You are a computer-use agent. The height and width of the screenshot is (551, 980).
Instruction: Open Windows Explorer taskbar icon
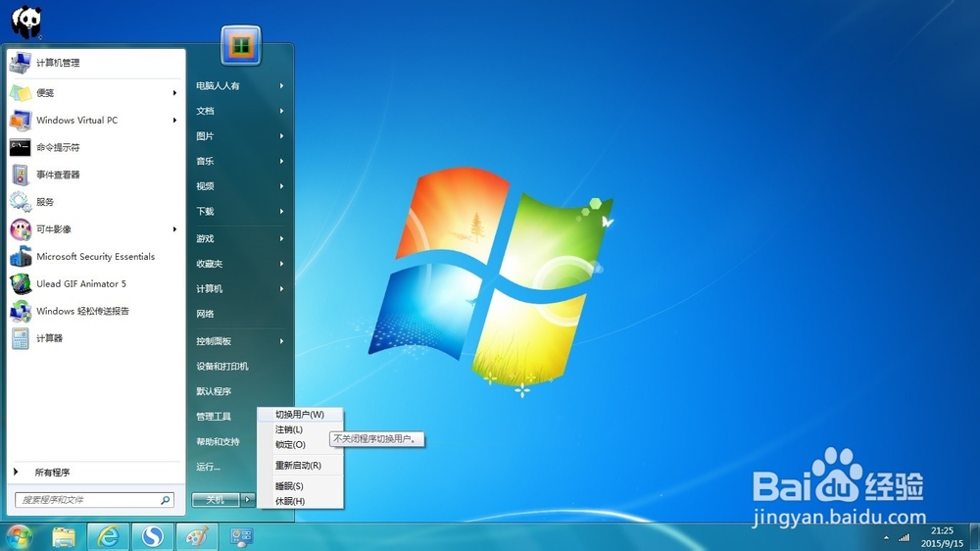[x=64, y=537]
